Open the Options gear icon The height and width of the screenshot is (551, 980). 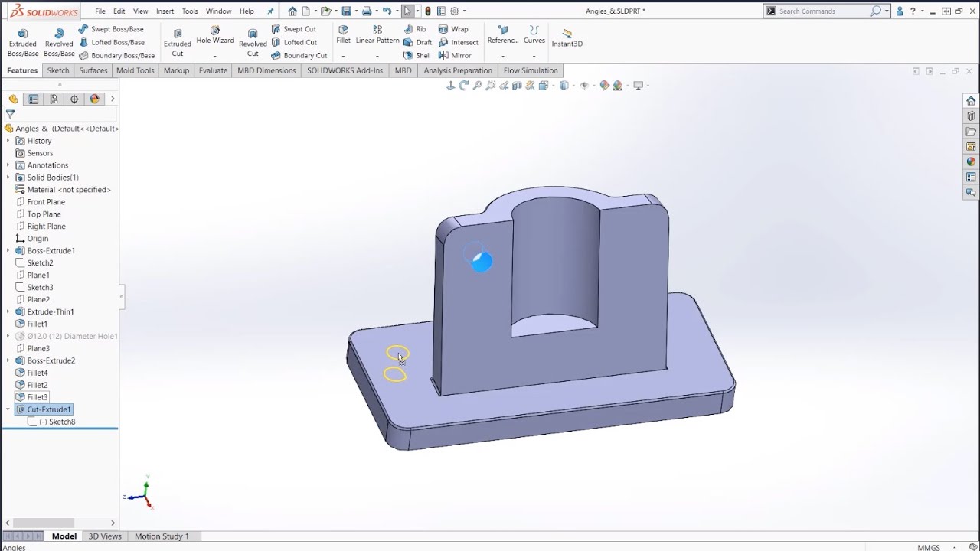click(455, 11)
